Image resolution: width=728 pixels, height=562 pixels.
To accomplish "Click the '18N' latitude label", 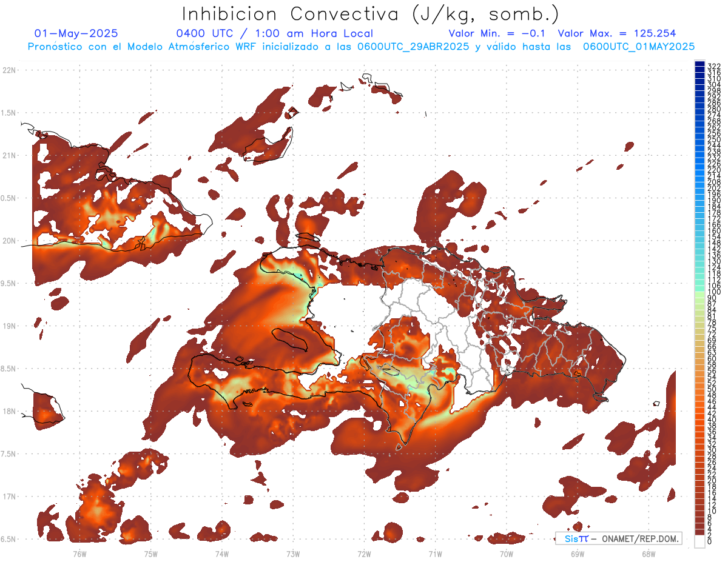I will 8,411.
